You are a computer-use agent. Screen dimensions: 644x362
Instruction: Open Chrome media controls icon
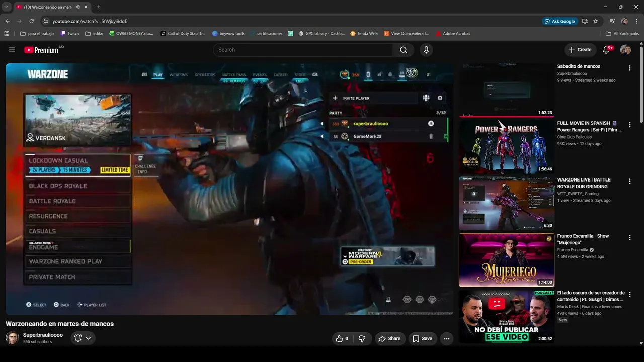pos(612,21)
